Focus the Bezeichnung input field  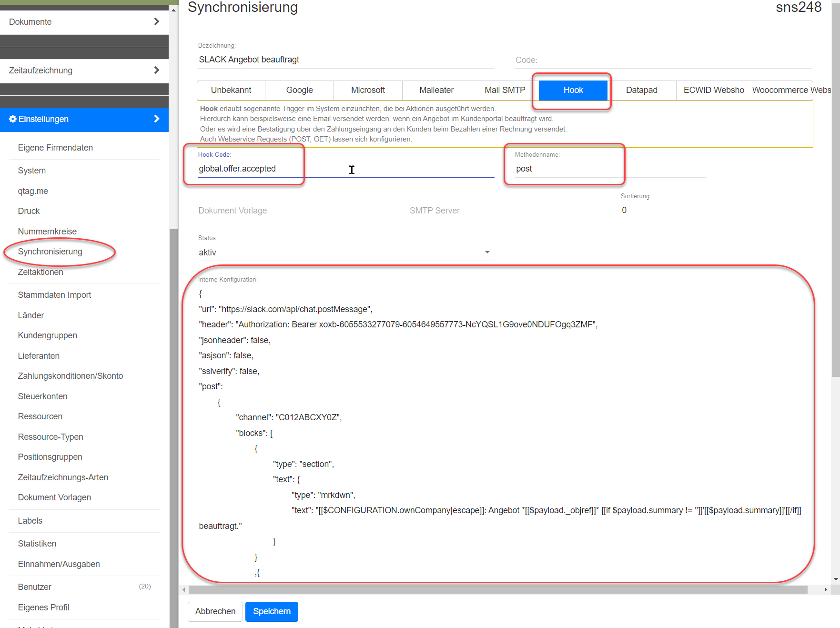346,60
